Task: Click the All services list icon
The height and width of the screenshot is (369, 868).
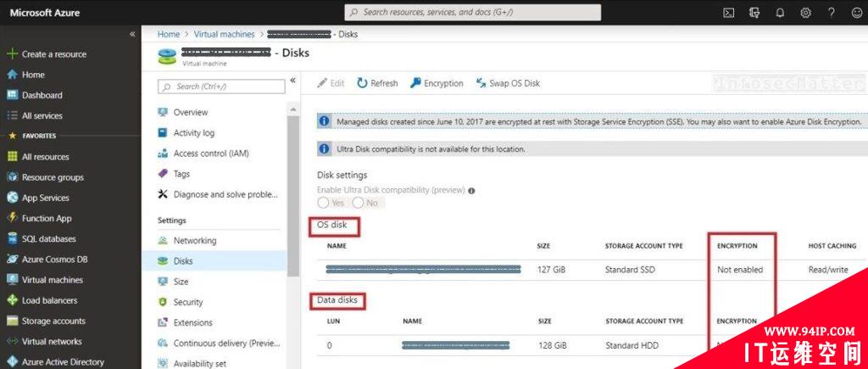Action: tap(12, 116)
